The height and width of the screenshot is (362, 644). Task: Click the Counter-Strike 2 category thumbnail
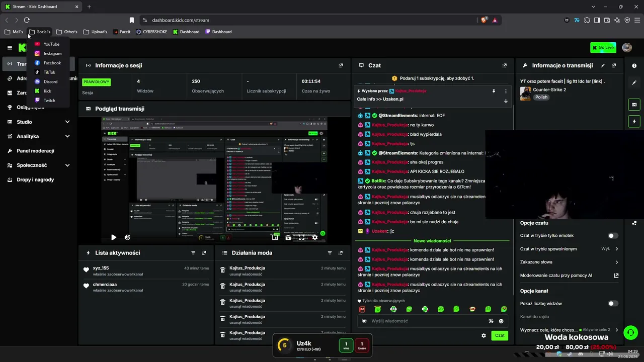click(525, 93)
